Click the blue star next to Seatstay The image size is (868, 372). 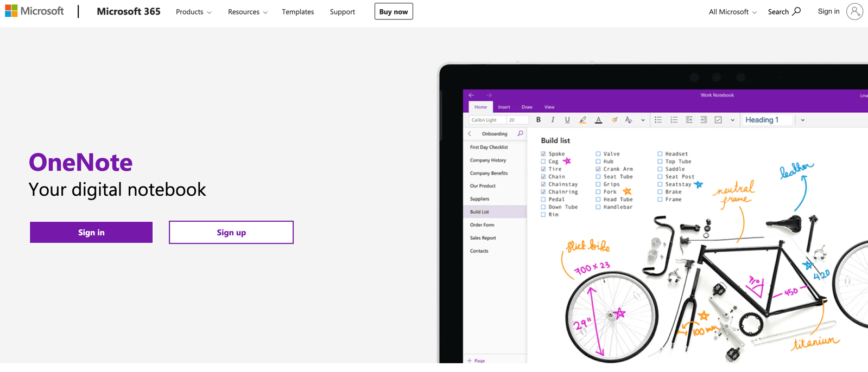698,184
